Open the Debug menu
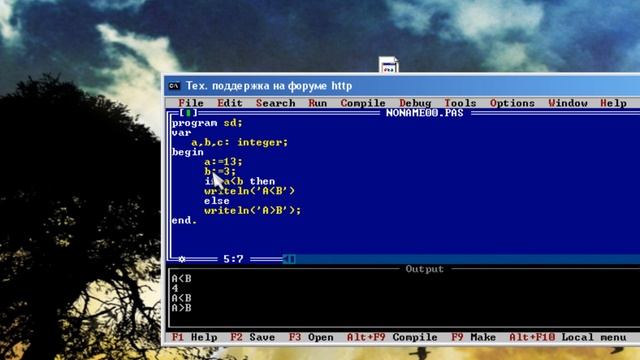 [415, 103]
